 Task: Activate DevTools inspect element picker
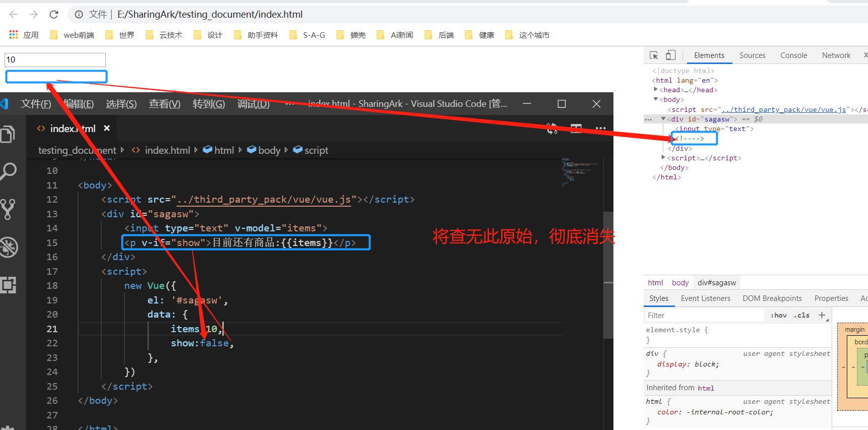tap(654, 55)
